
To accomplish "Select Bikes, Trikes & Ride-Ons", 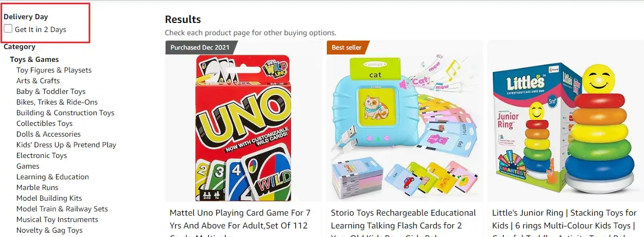I will tap(57, 102).
